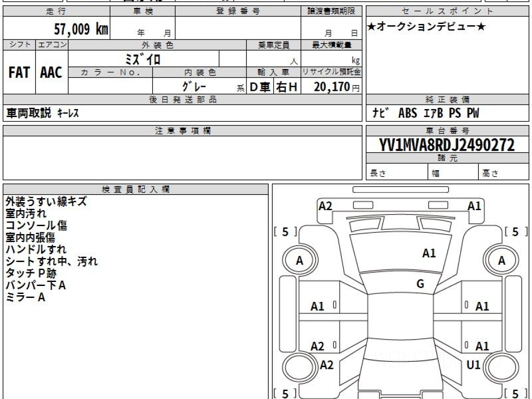Click the 譲渡書類期限 header cell

(331, 12)
